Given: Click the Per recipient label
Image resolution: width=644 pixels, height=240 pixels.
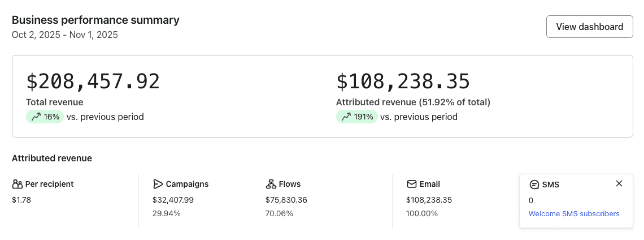Looking at the screenshot, I should 49,184.
